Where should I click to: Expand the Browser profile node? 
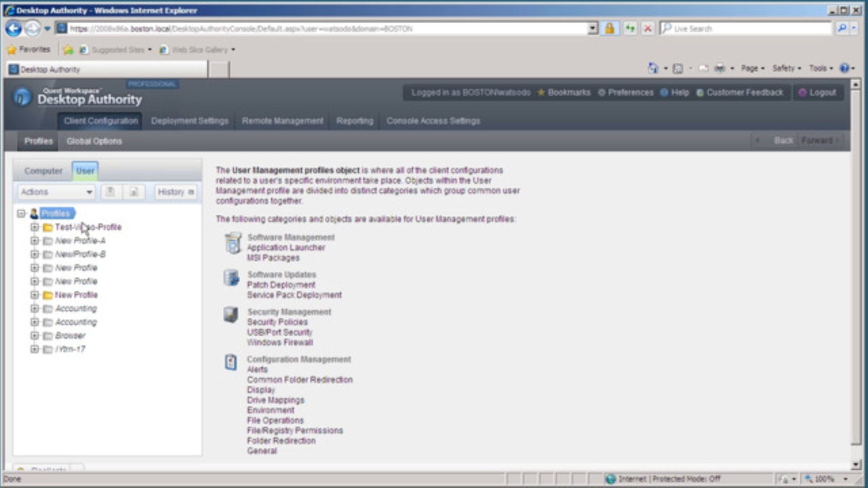35,335
